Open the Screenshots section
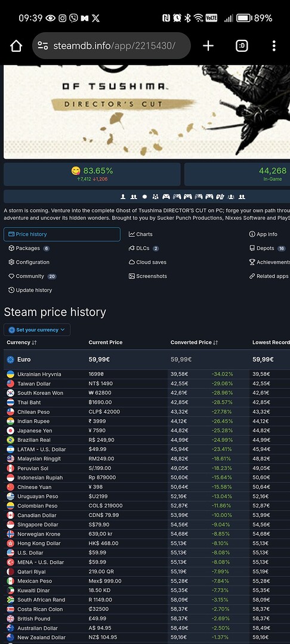Screen dimensions: 290x644 147,276
